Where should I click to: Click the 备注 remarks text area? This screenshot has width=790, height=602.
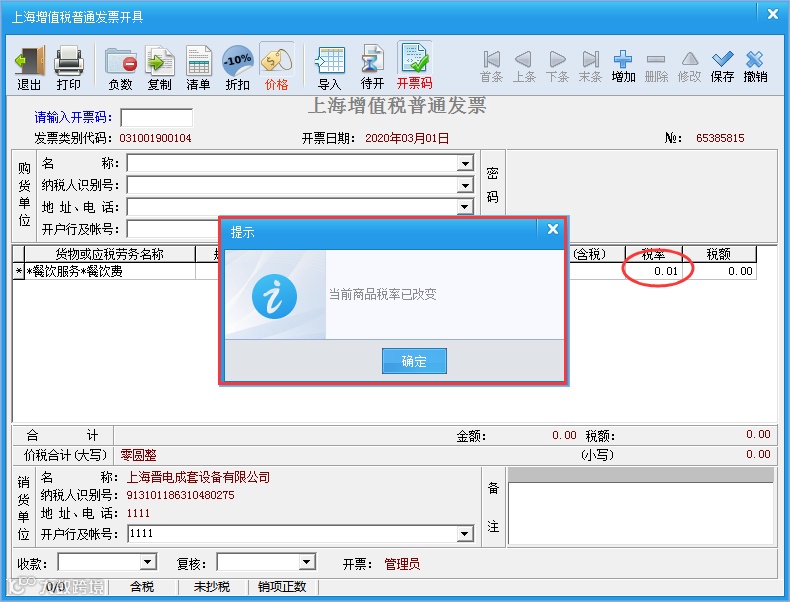641,513
